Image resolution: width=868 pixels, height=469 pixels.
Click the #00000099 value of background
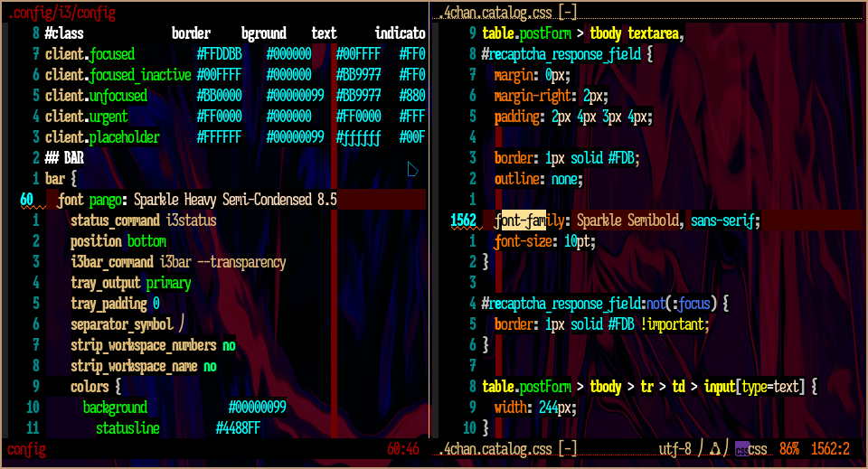click(258, 408)
